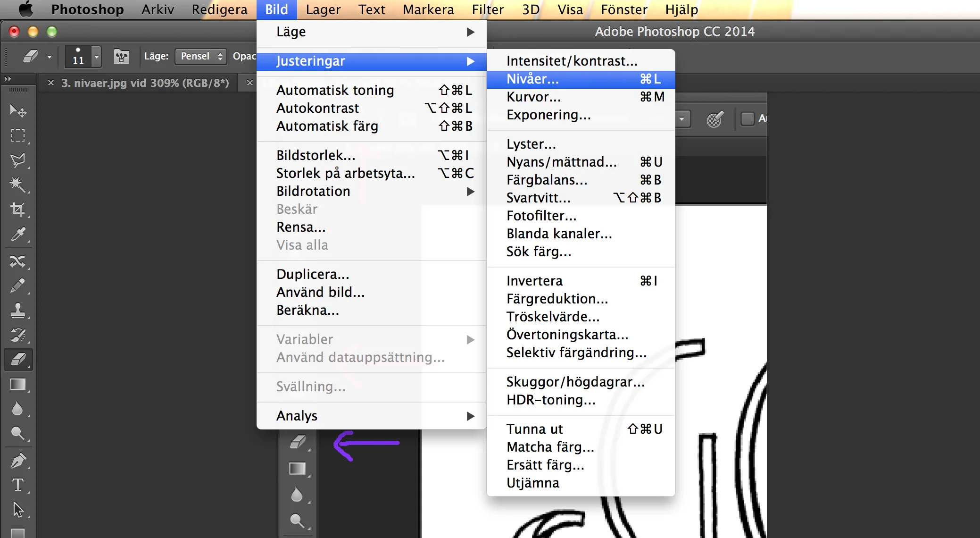
Task: Select the Blur drop tool in left toolbar
Action: click(x=18, y=409)
